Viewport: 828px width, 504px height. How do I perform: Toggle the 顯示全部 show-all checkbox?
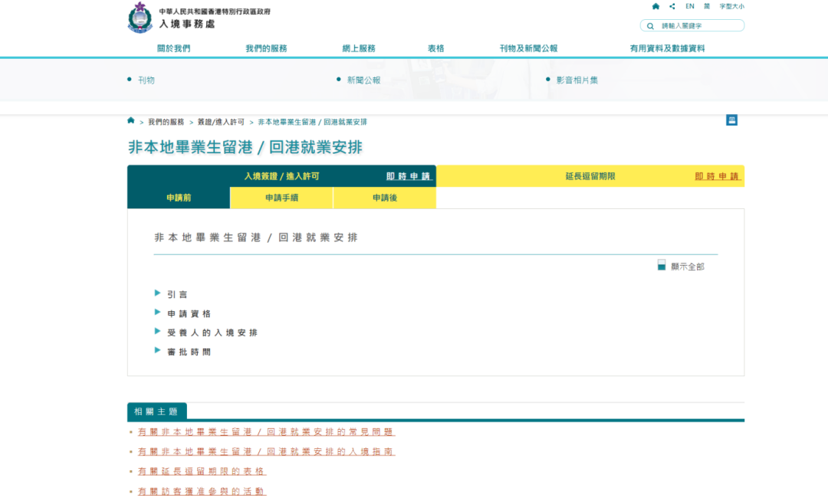pos(661,265)
